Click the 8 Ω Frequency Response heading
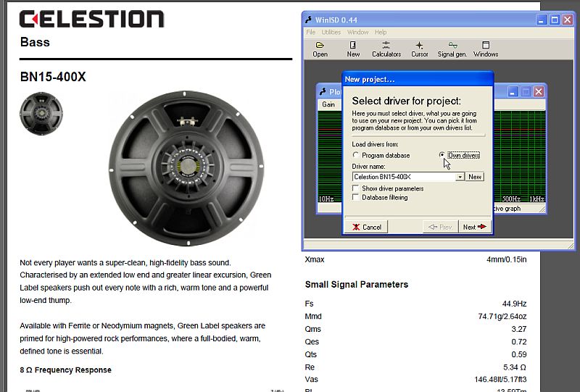Image resolution: width=580 pixels, height=392 pixels. click(x=65, y=370)
